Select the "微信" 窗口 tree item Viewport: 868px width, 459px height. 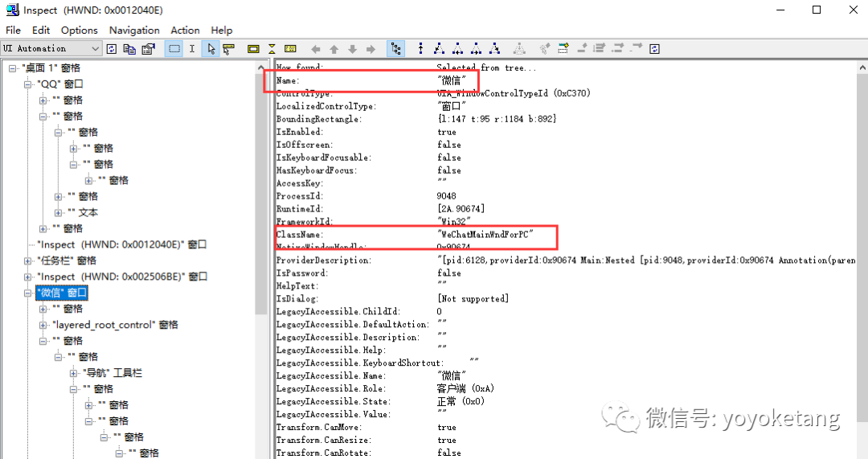click(x=61, y=293)
